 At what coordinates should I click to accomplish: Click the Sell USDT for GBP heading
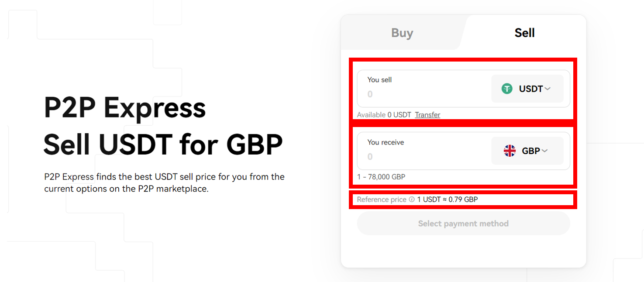163,144
